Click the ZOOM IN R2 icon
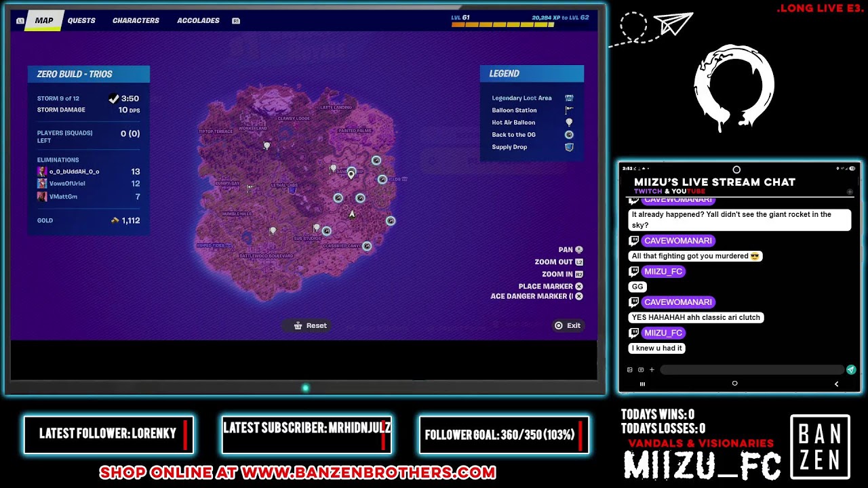The image size is (868, 488). [579, 274]
